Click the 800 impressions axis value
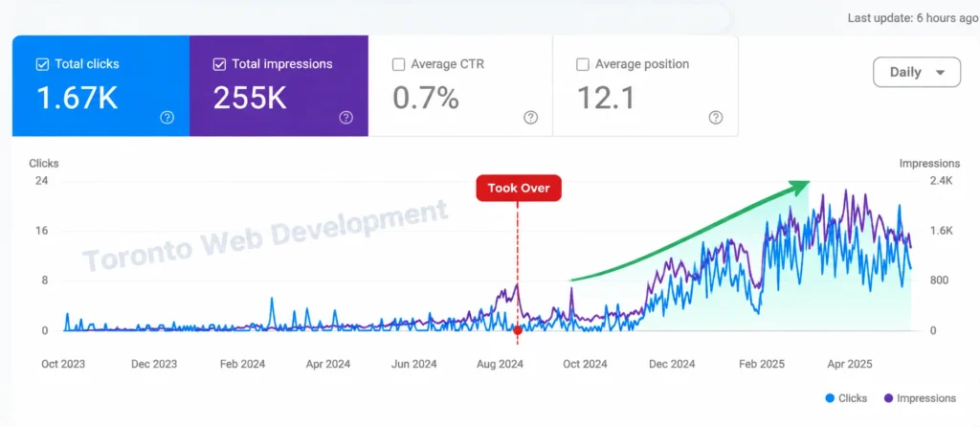 coord(940,281)
